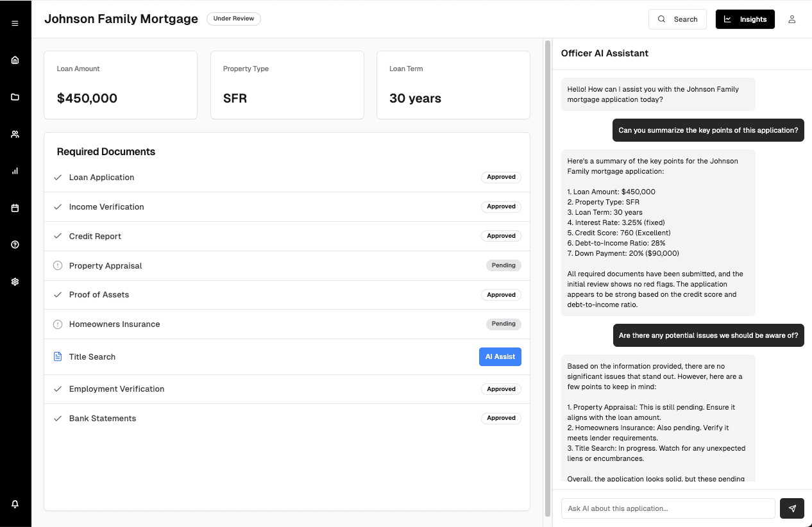The height and width of the screenshot is (527, 812).
Task: Send message via the paper plane icon
Action: coord(791,508)
